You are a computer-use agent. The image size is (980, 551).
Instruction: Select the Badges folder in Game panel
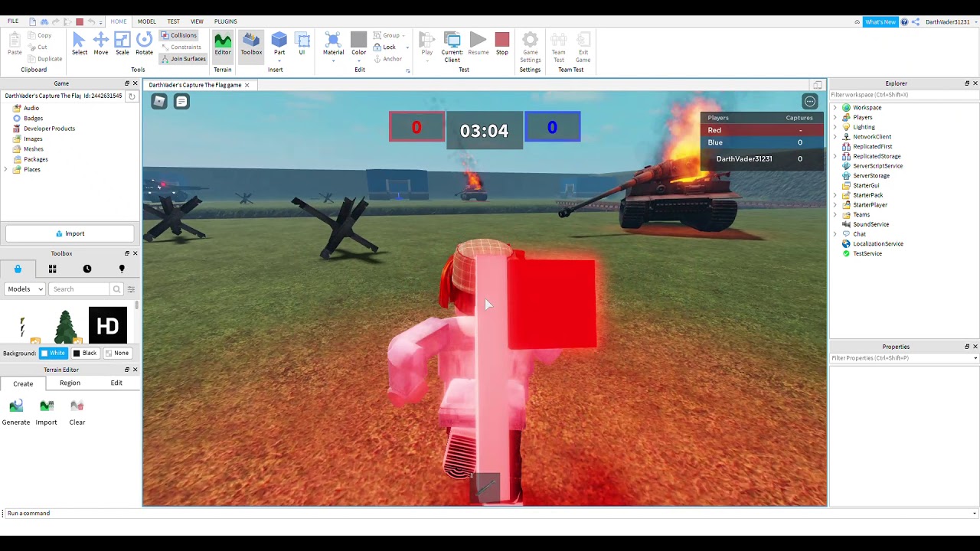coord(33,119)
